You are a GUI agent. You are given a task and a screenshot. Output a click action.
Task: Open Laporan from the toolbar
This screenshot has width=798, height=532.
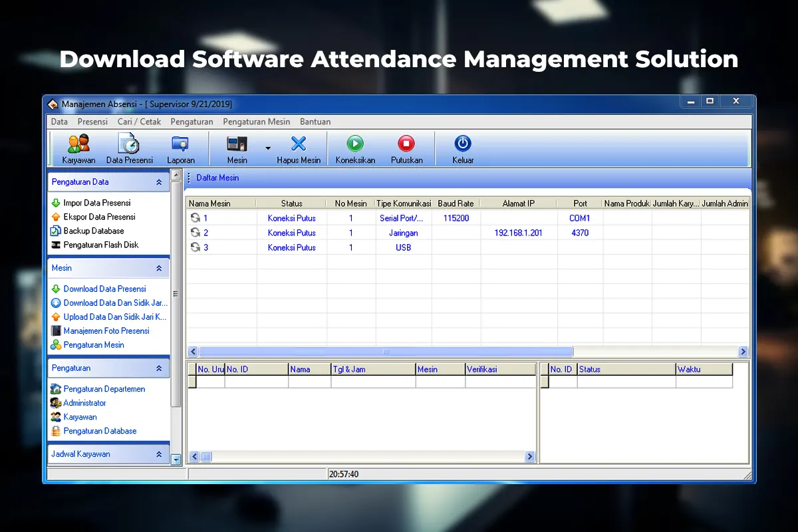coord(180,144)
